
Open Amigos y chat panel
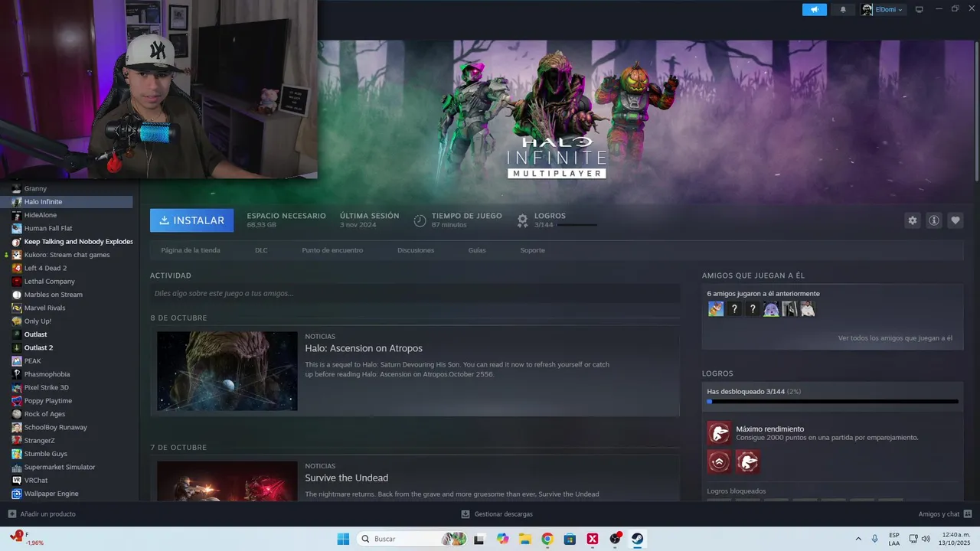point(946,514)
